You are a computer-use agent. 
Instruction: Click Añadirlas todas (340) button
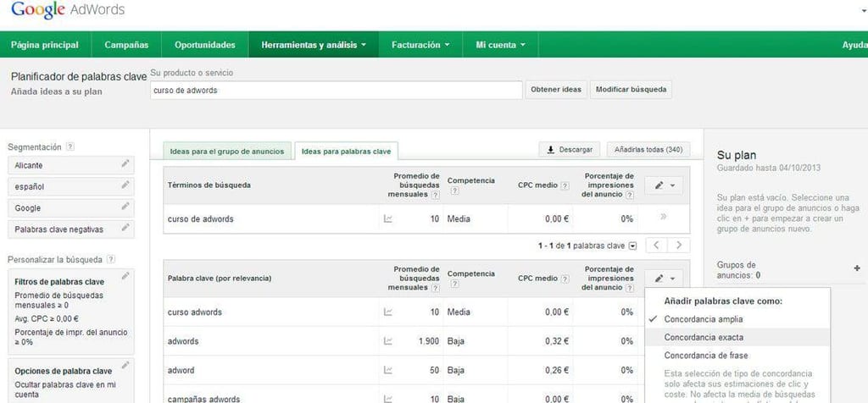(648, 150)
